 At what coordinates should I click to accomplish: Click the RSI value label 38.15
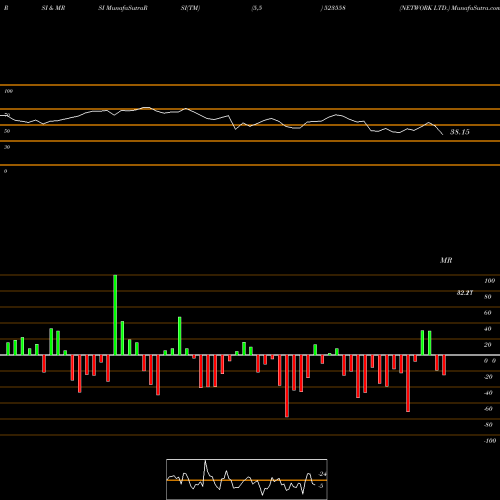pyautogui.click(x=460, y=132)
